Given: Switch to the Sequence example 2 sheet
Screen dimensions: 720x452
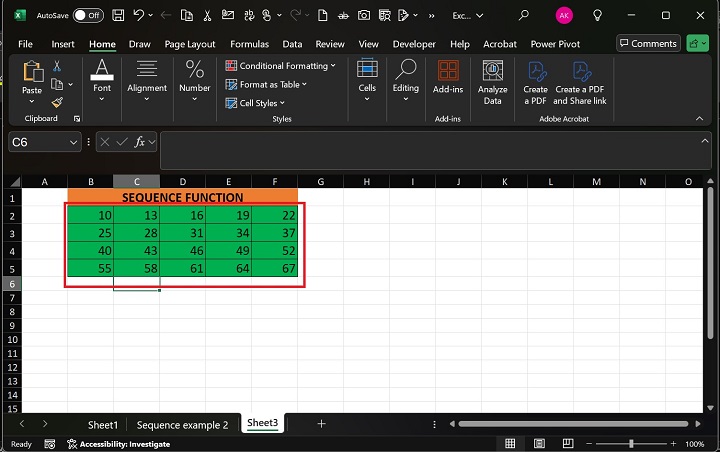Looking at the screenshot, I should pos(182,424).
